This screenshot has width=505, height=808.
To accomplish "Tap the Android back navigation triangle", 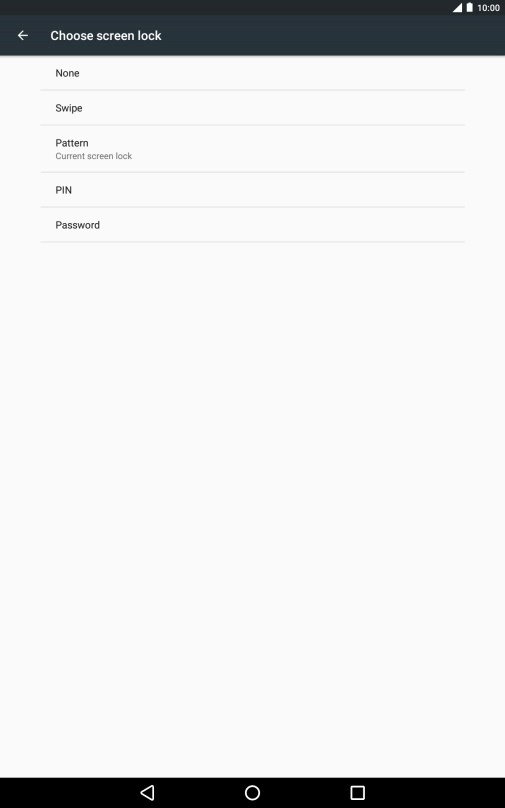I will [x=147, y=793].
